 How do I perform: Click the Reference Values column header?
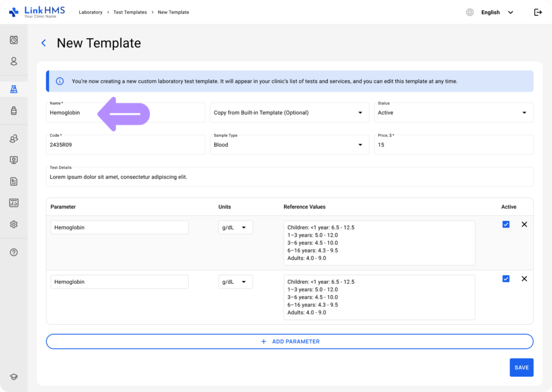coord(305,207)
